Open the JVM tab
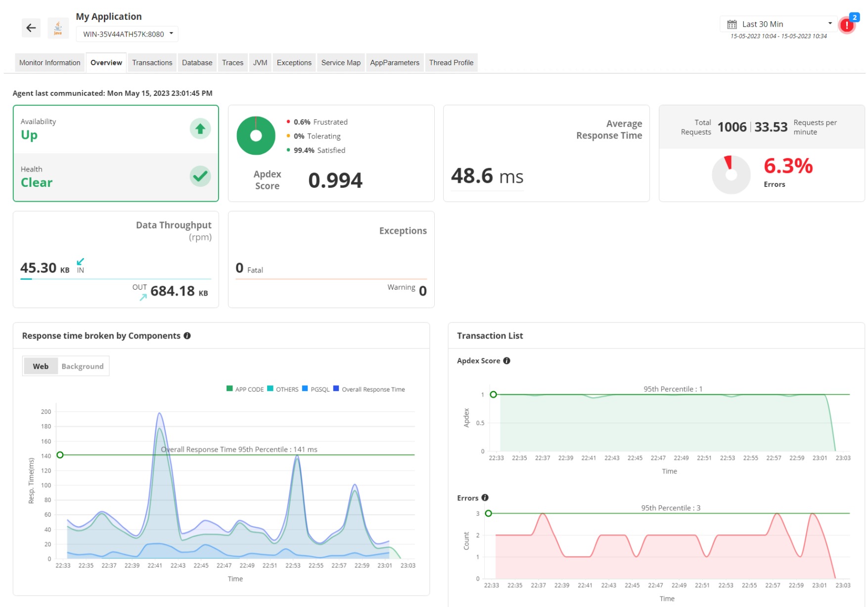 pyautogui.click(x=260, y=62)
